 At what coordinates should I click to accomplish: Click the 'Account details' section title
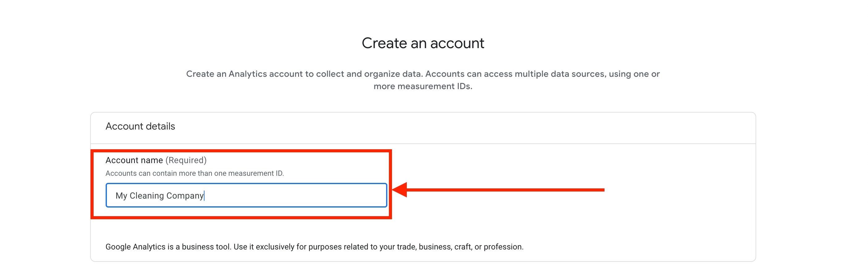point(140,126)
